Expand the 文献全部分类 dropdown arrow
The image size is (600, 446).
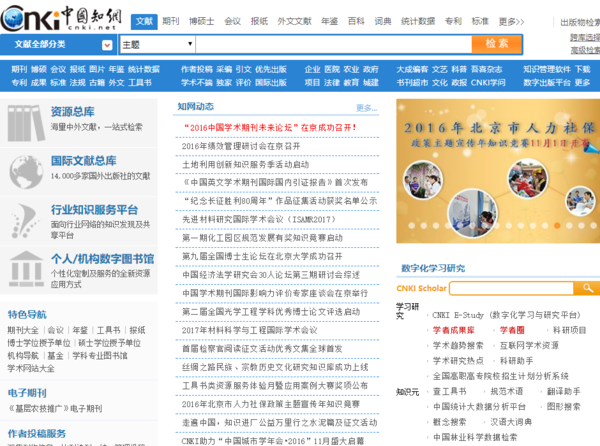pos(107,45)
